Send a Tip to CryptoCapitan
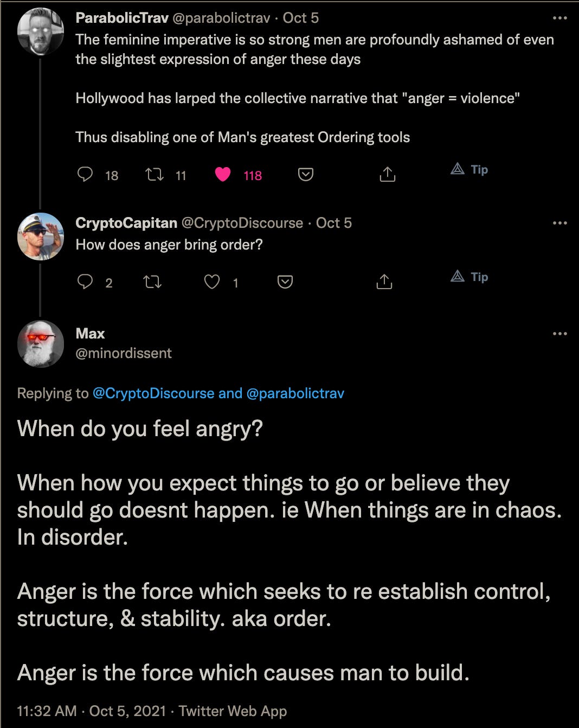The image size is (579, 728). click(x=469, y=277)
